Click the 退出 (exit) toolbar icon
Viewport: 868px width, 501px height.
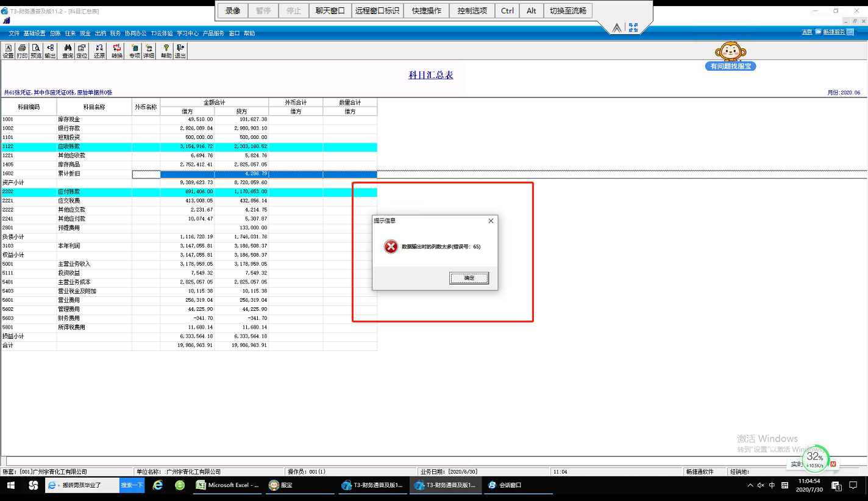click(x=180, y=51)
